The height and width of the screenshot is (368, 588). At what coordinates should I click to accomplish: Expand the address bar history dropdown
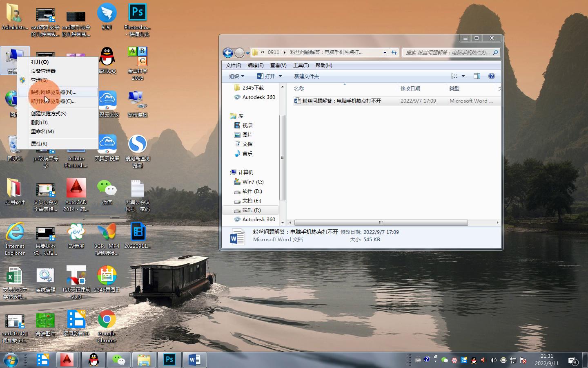coord(385,52)
